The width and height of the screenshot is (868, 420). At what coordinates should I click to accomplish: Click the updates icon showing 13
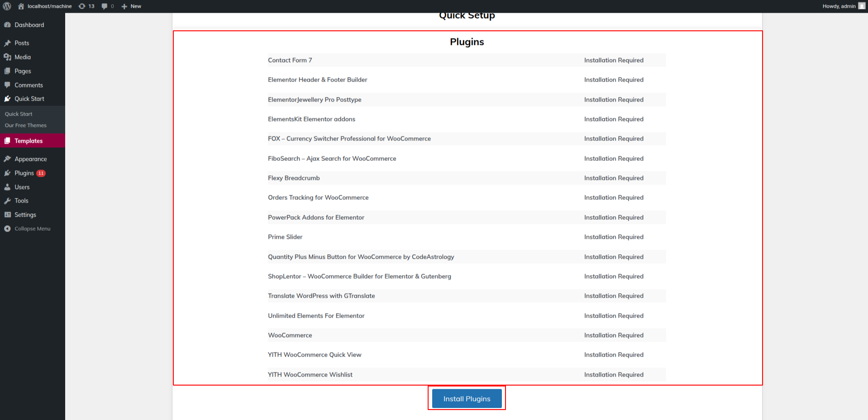[82, 6]
